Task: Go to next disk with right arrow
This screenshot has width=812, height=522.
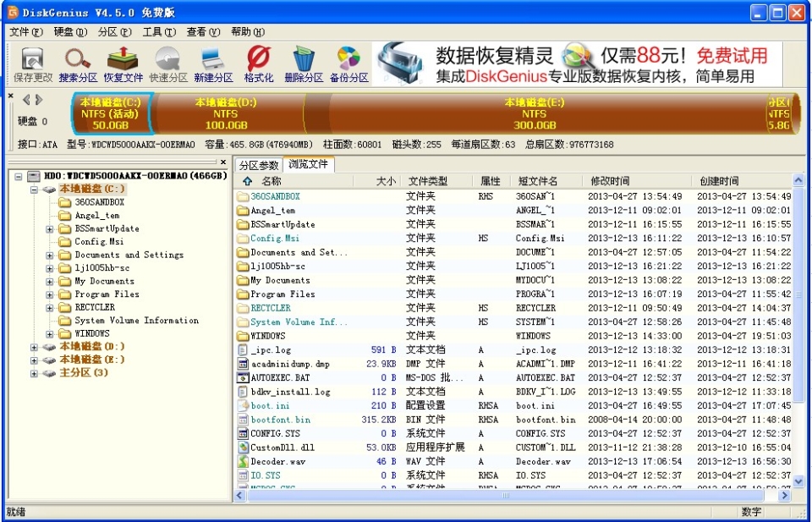Action: click(x=39, y=100)
